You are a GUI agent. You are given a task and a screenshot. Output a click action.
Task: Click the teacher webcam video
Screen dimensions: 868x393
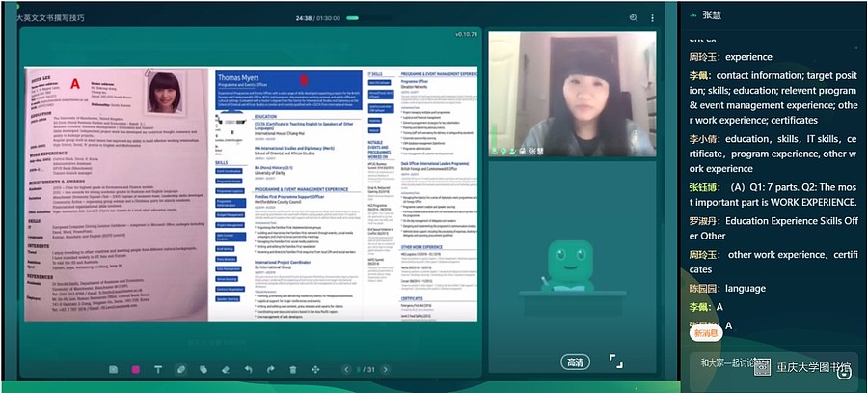point(572,94)
